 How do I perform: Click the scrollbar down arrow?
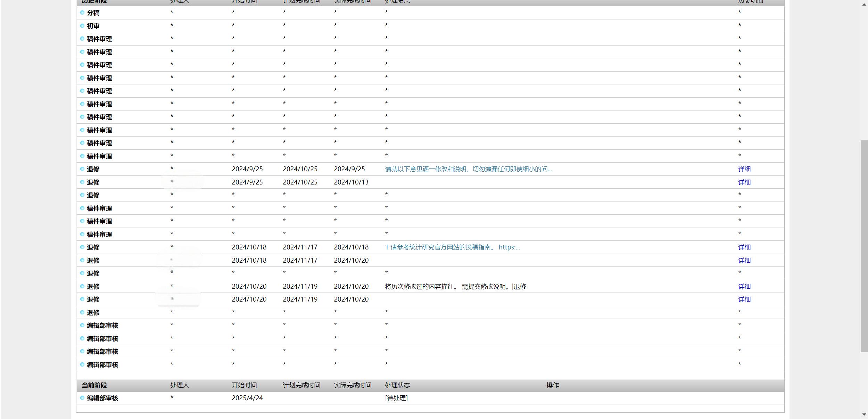(864, 414)
